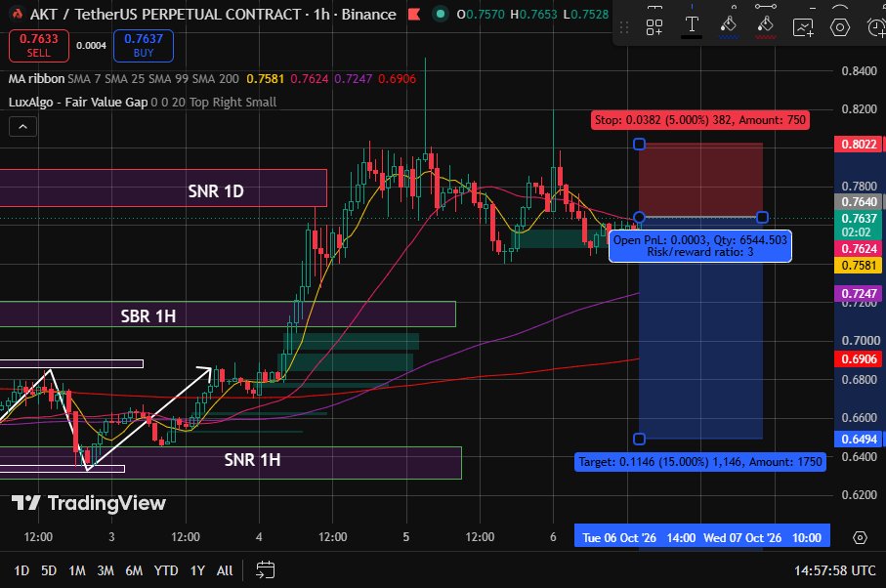
Task: Click the yellow 0.7581 SMA label on scale
Action: (x=859, y=266)
